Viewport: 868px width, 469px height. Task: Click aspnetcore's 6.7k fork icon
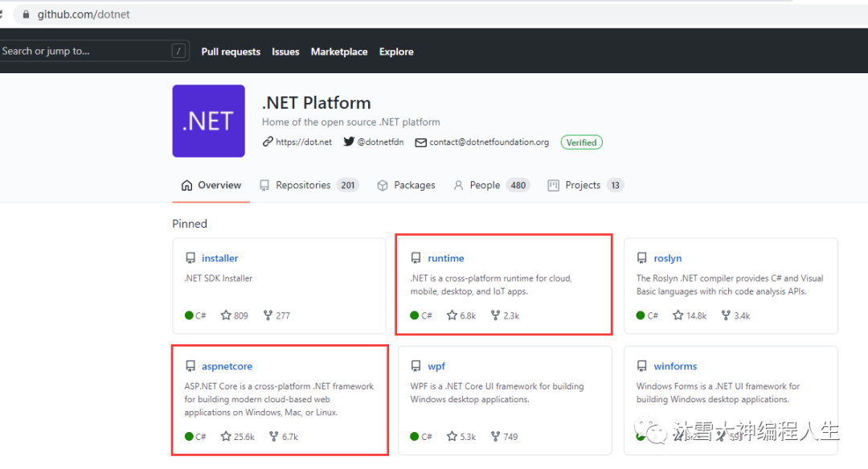point(273,436)
